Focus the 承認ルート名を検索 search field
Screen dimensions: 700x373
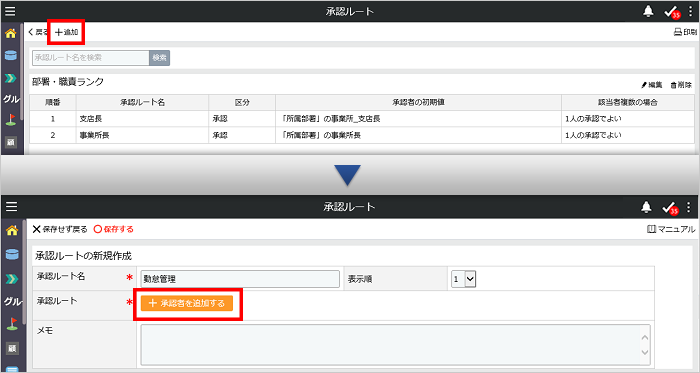(x=91, y=58)
